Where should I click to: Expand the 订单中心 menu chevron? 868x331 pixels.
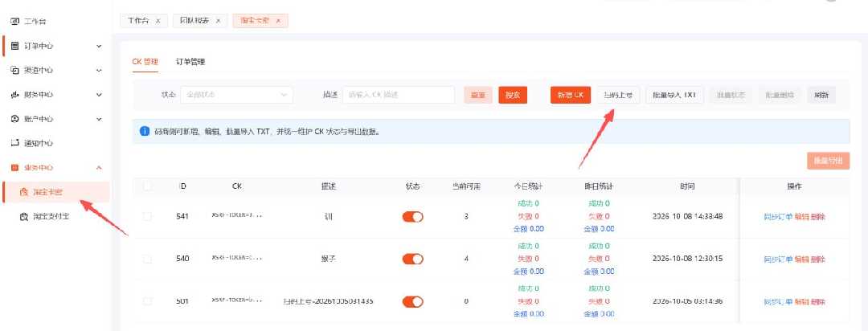pyautogui.click(x=99, y=46)
